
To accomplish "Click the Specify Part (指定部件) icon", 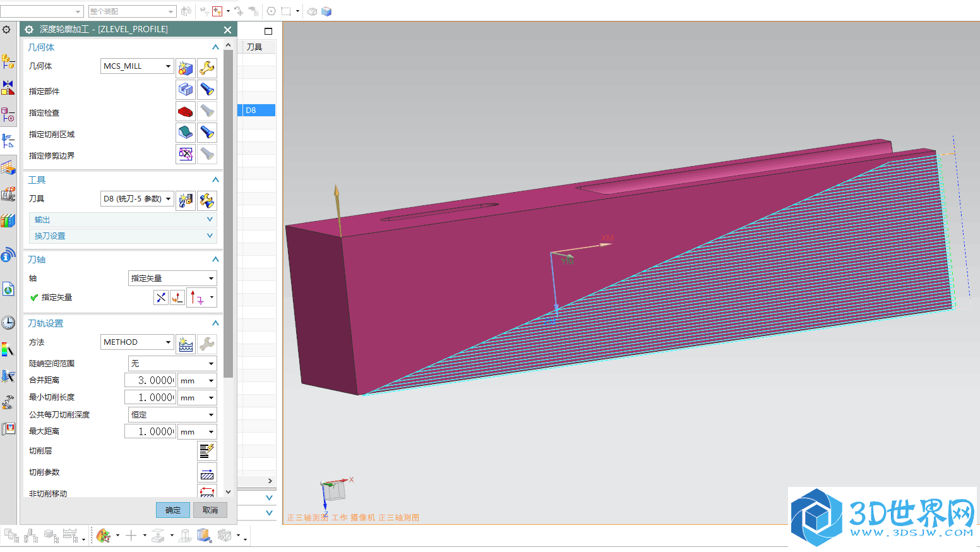I will click(185, 90).
